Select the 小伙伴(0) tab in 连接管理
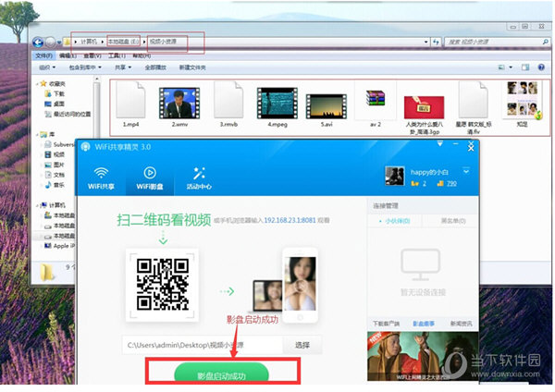The width and height of the screenshot is (555, 392). (395, 221)
